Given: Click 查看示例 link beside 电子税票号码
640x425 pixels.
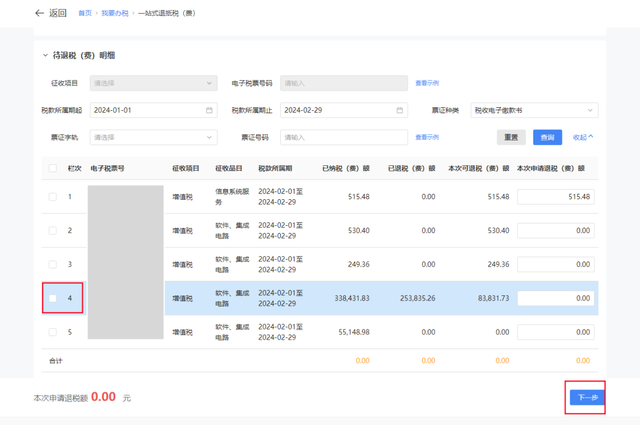Looking at the screenshot, I should coord(427,83).
